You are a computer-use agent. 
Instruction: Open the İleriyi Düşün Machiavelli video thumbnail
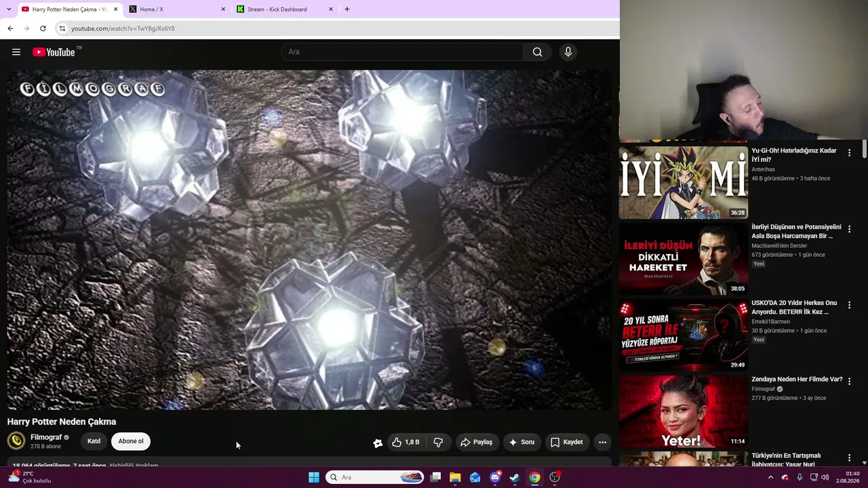tap(684, 259)
